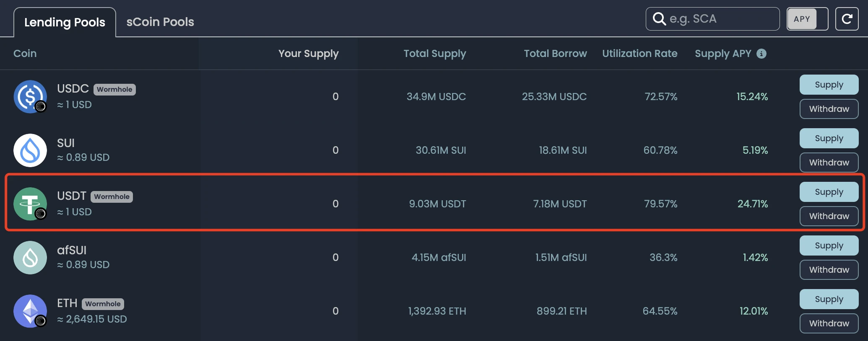868x341 pixels.
Task: Supply to the ETH pool
Action: 829,299
